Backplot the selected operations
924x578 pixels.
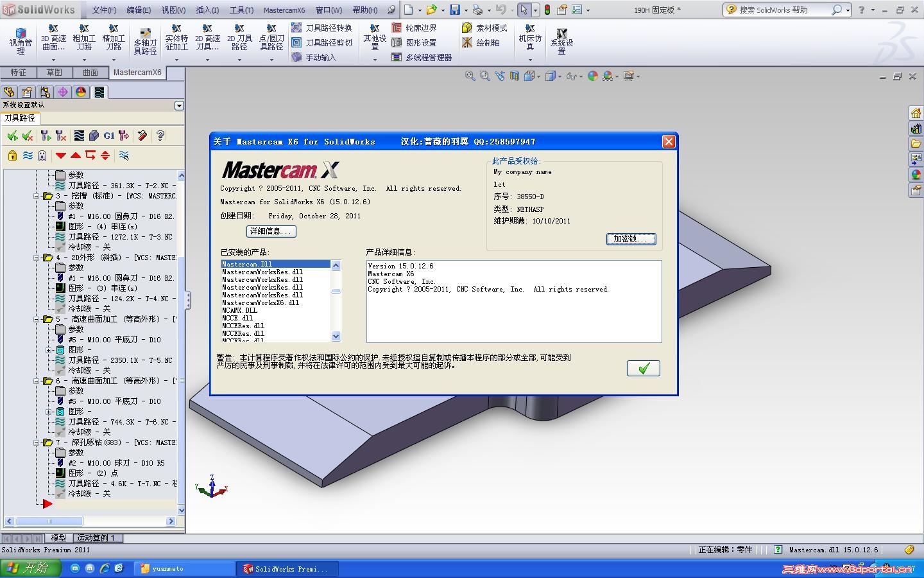point(79,136)
